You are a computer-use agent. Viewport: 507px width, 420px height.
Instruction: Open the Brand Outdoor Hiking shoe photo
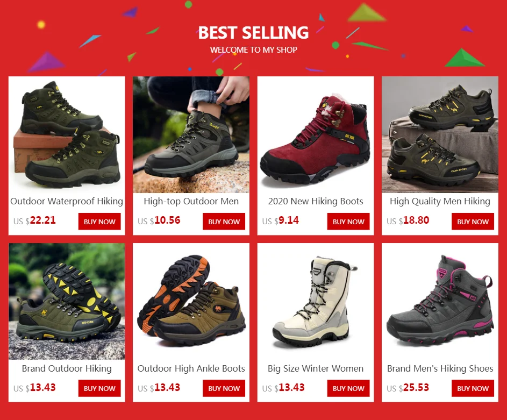[67, 301]
